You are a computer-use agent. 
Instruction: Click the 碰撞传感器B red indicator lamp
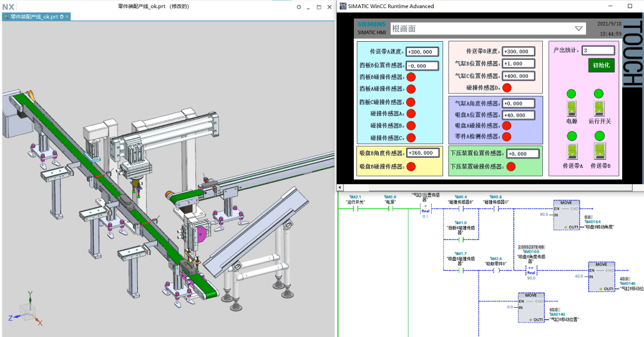pos(411,126)
